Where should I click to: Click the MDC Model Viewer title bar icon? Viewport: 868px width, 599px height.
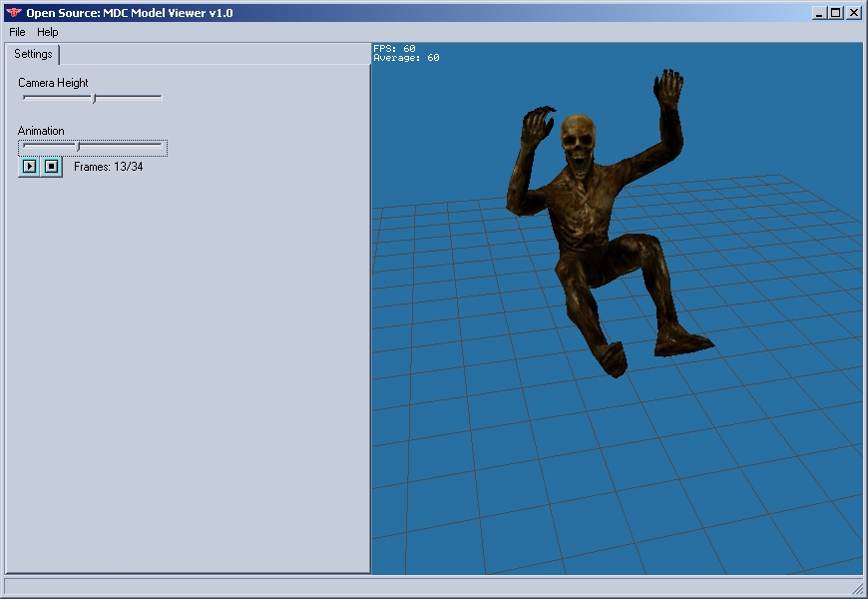click(x=13, y=13)
